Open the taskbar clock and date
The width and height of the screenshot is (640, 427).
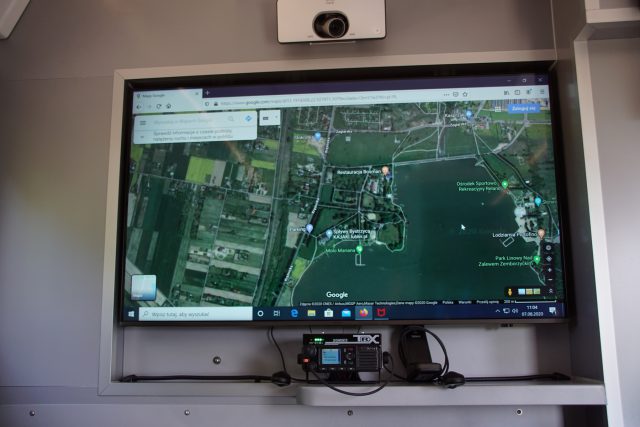532,311
